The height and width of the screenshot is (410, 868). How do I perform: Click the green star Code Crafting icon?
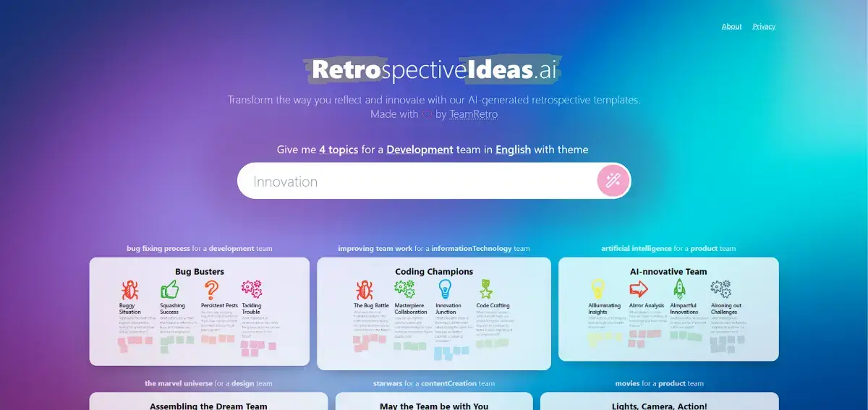(485, 290)
